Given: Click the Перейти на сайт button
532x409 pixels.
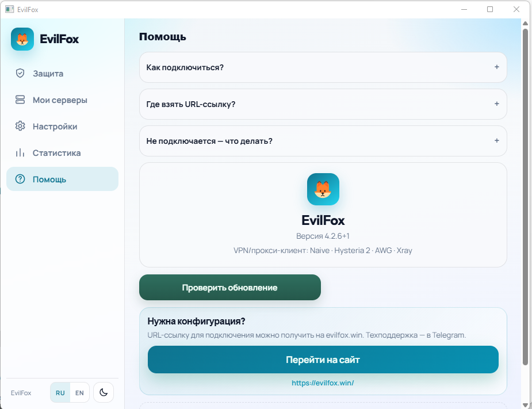Looking at the screenshot, I should tap(323, 360).
